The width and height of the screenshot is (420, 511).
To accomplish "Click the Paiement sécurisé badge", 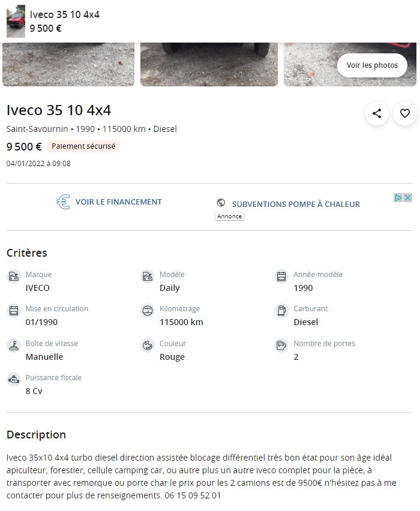I will coord(83,146).
